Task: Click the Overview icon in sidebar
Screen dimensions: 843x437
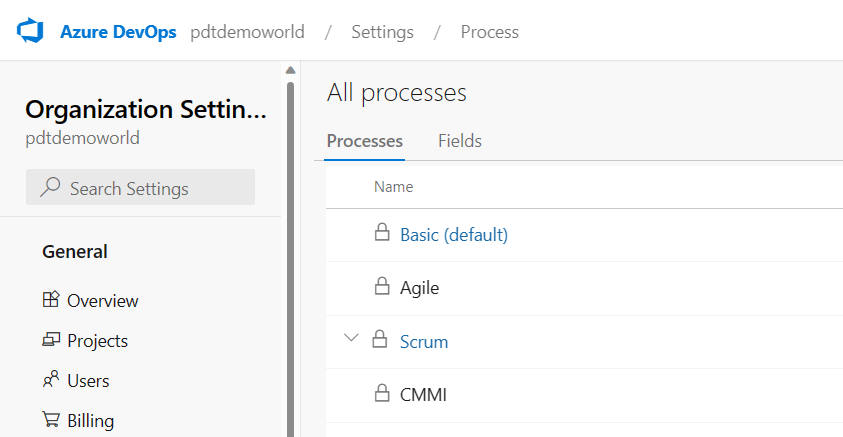Action: [x=51, y=300]
